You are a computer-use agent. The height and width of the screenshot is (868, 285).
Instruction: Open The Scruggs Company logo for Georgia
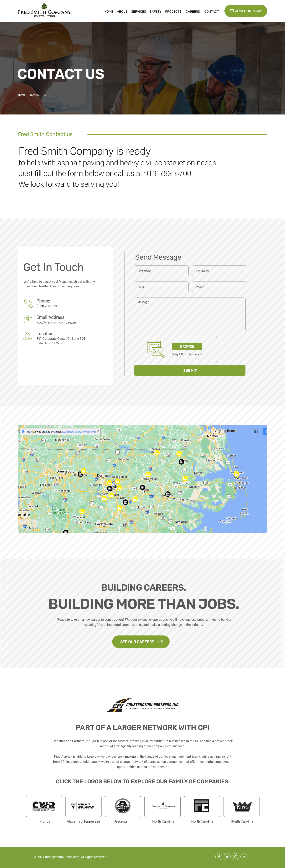point(123,806)
